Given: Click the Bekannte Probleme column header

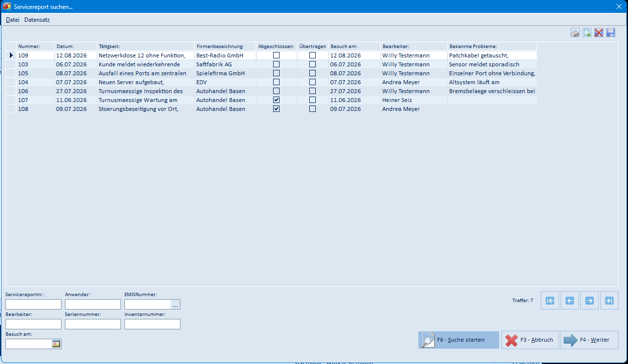Looking at the screenshot, I should coord(492,46).
